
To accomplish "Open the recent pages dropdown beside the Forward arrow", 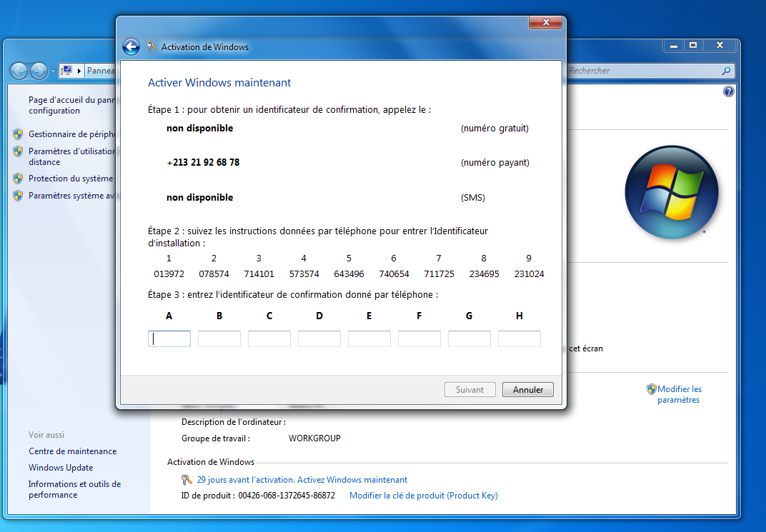I will tap(53, 71).
